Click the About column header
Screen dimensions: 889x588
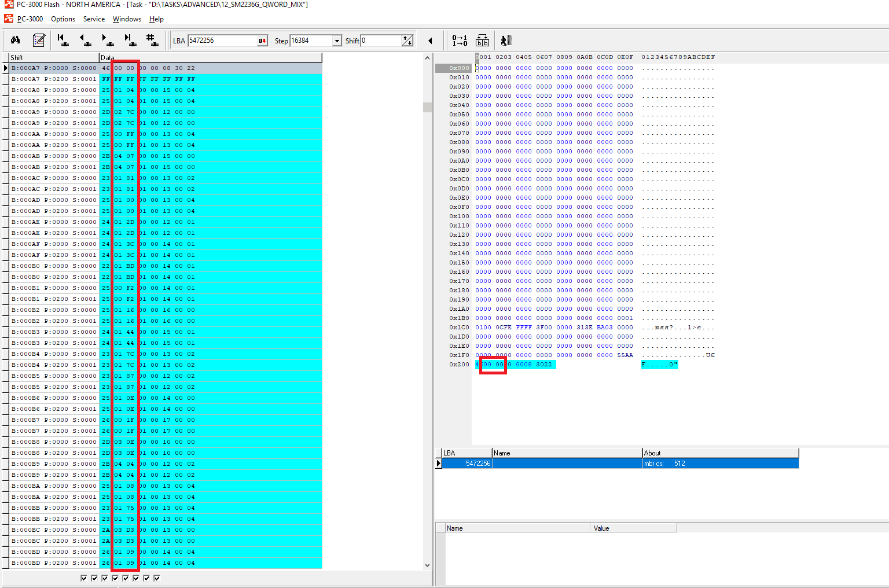pos(721,453)
